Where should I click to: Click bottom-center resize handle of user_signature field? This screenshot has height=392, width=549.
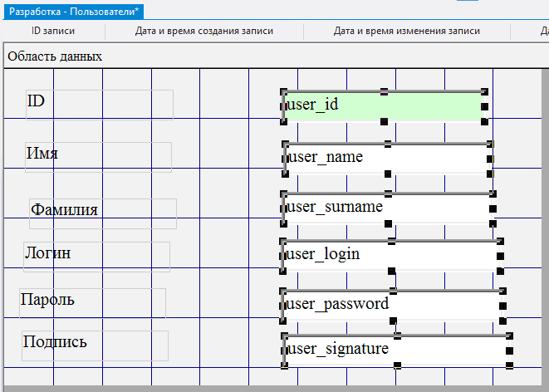click(397, 365)
